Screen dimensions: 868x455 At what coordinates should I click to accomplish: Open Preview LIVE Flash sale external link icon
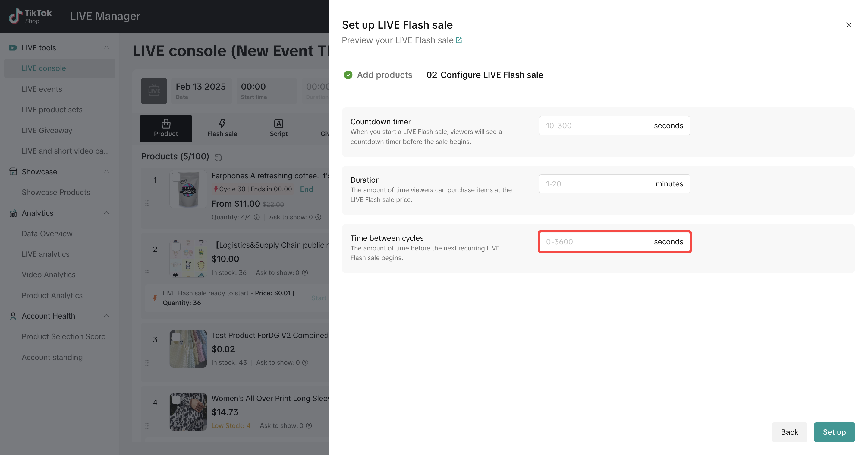point(459,40)
